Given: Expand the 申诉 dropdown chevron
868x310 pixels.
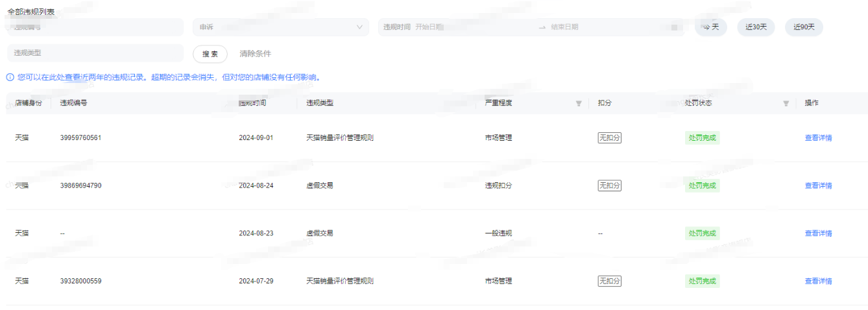Looking at the screenshot, I should point(360,27).
